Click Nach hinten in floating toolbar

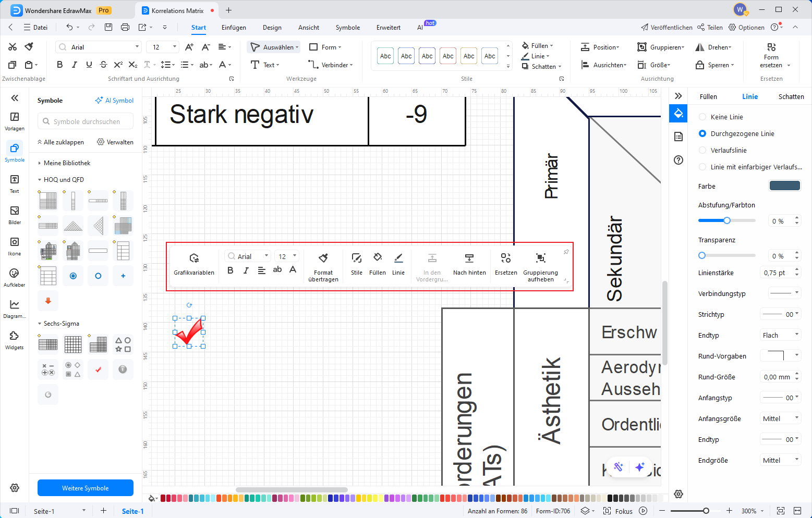[469, 264]
